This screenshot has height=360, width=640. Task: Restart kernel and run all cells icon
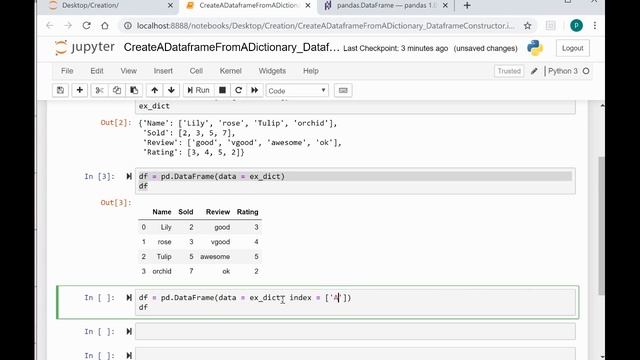[x=254, y=90]
